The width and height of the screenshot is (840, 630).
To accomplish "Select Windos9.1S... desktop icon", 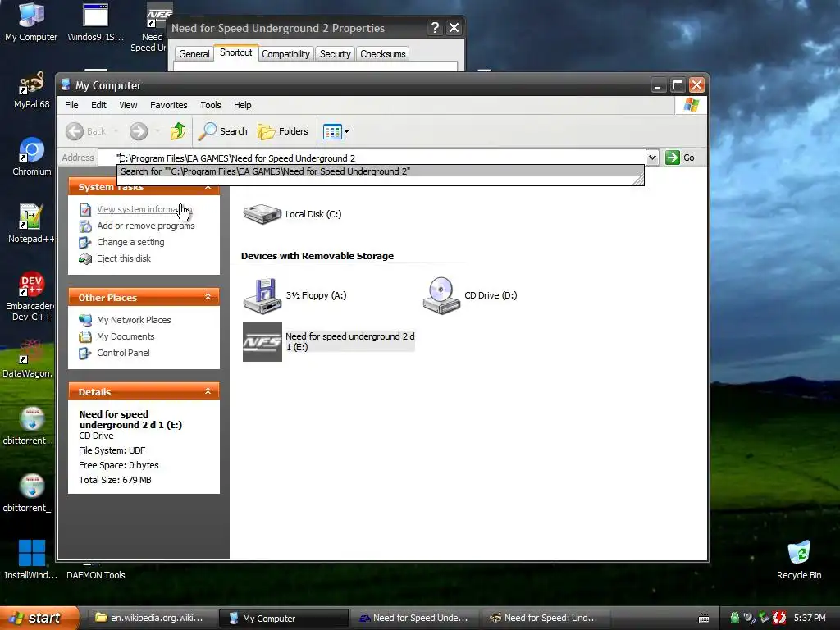I will pos(95,22).
